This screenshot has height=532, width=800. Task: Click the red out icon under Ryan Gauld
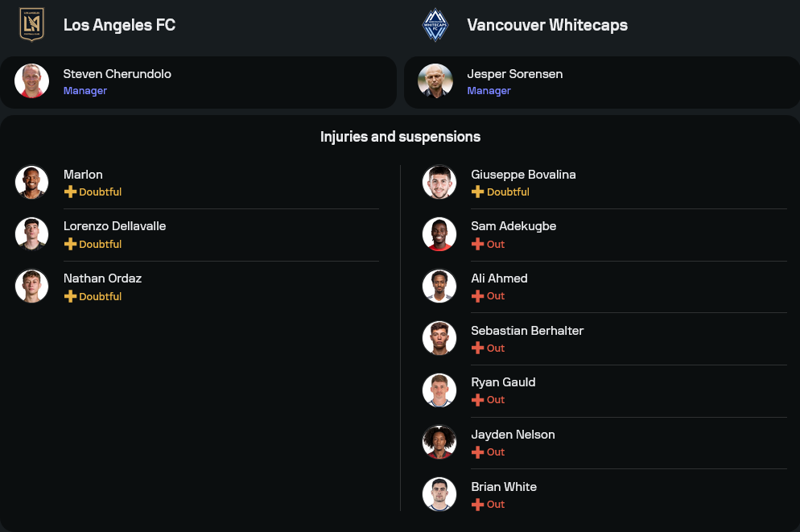pos(477,400)
